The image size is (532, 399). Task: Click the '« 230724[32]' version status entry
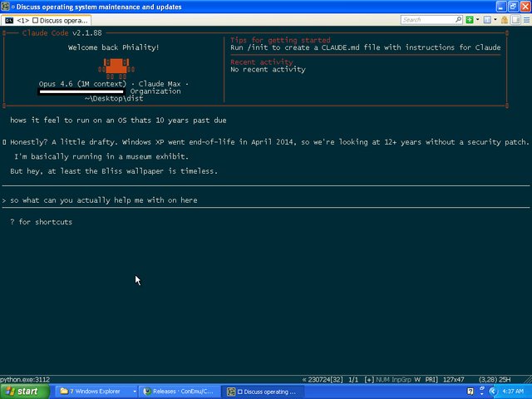pyautogui.click(x=323, y=379)
